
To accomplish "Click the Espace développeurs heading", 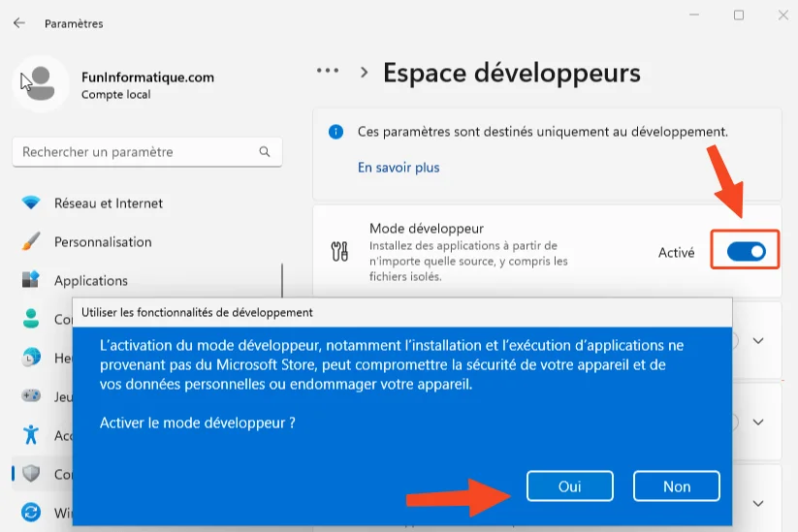I will (x=511, y=73).
